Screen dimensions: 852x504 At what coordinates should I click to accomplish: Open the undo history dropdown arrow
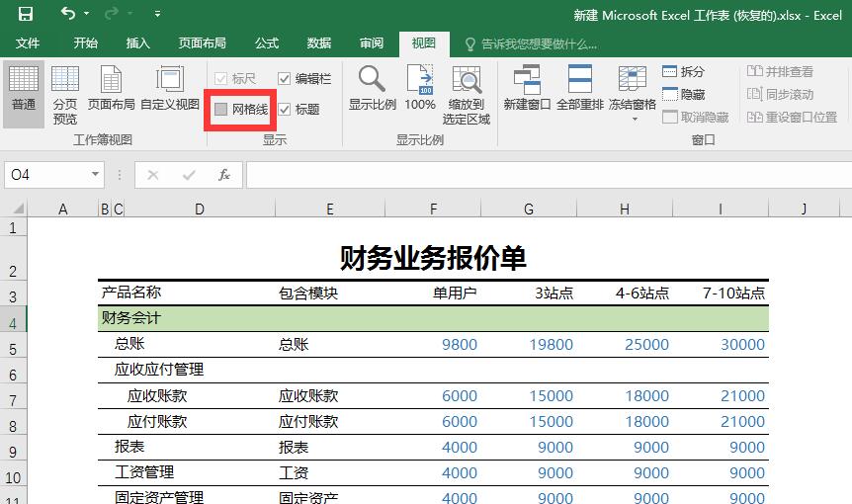87,14
